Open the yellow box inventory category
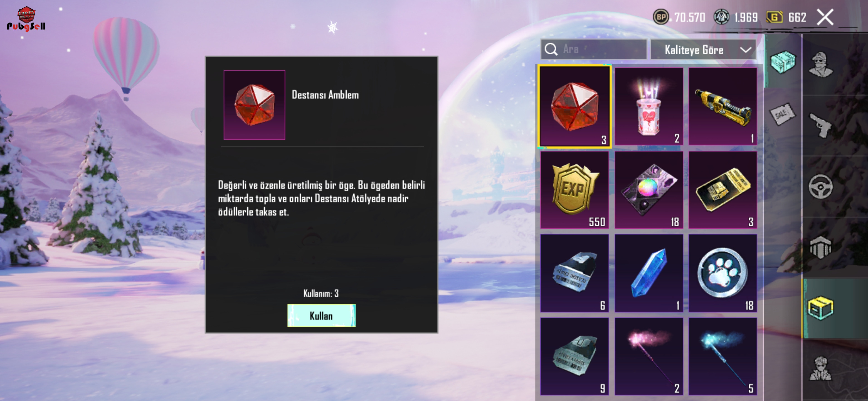This screenshot has height=401, width=868. (x=820, y=308)
